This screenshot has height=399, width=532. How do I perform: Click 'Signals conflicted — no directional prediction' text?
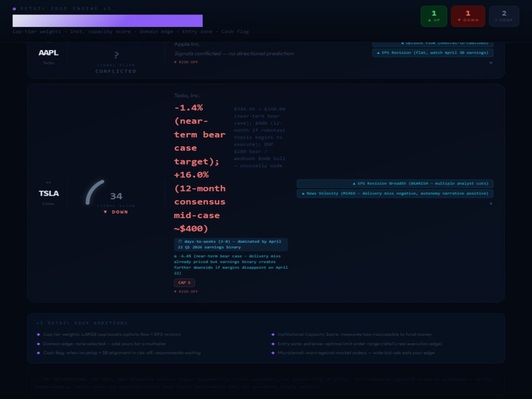(x=234, y=54)
